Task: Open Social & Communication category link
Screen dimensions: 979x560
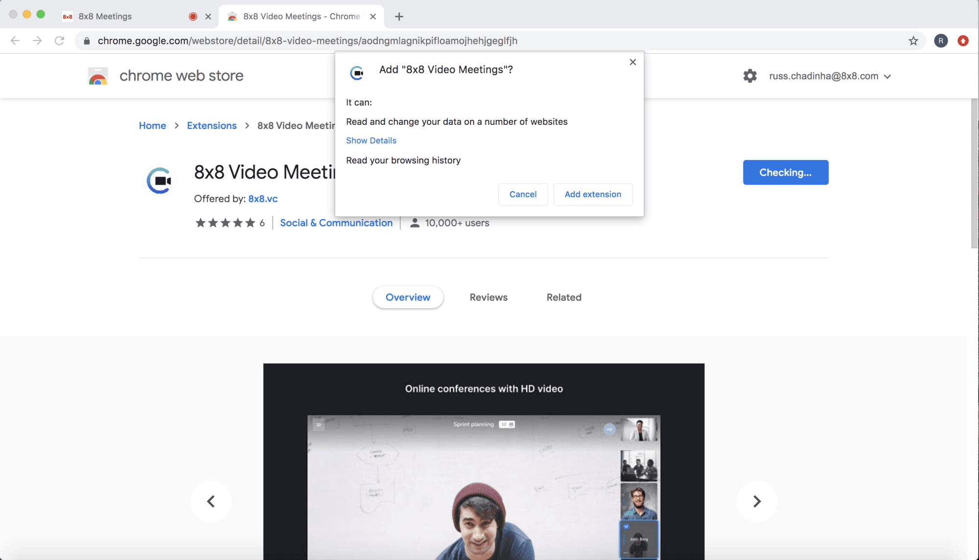Action: pyautogui.click(x=336, y=223)
